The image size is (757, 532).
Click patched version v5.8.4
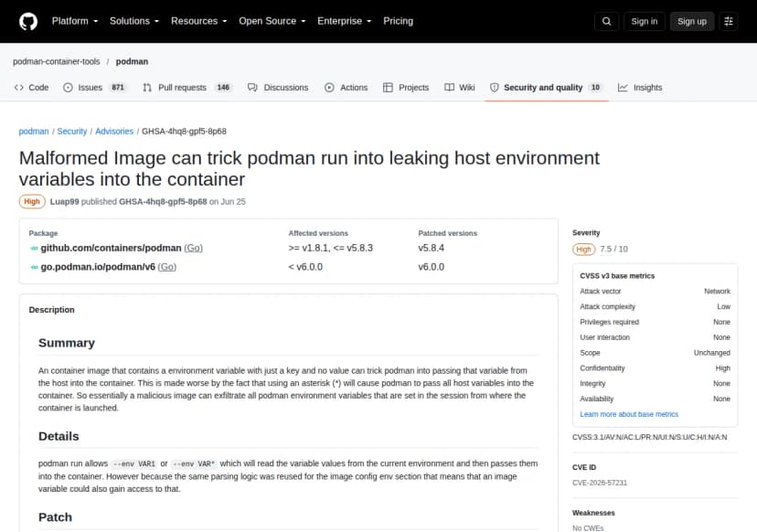pyautogui.click(x=432, y=248)
